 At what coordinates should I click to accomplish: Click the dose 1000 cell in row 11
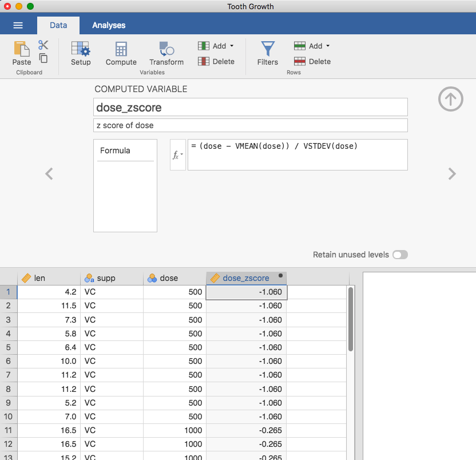174,430
